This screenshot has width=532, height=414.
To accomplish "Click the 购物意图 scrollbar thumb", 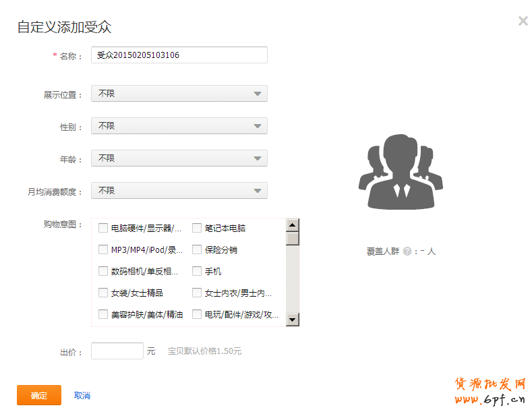I will point(292,239).
